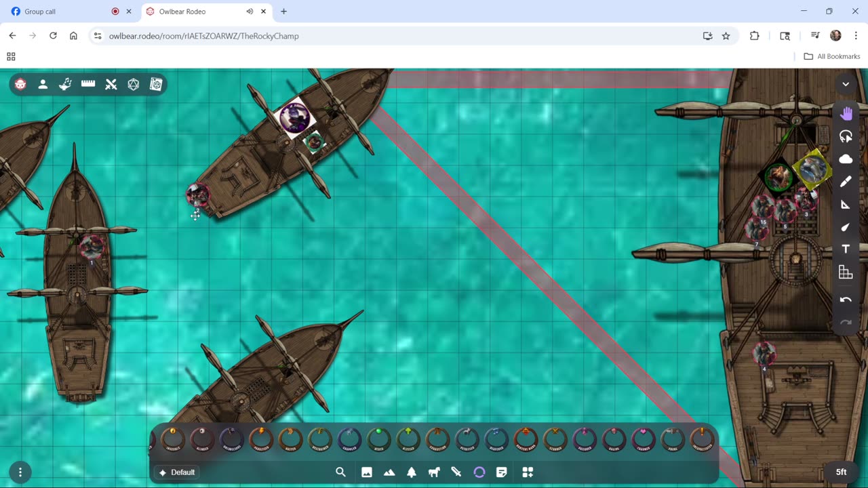Viewport: 868px width, 488px height.
Task: Select the Measure tool
Action: point(846,204)
